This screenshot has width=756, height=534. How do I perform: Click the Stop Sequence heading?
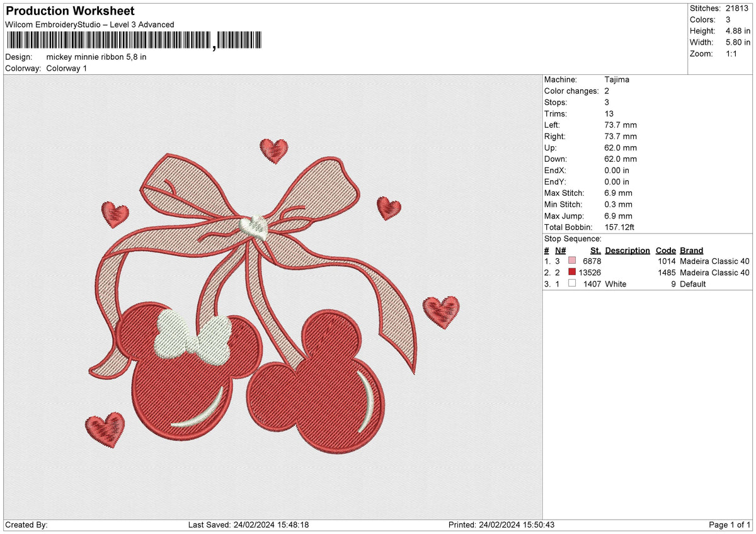[x=573, y=239]
